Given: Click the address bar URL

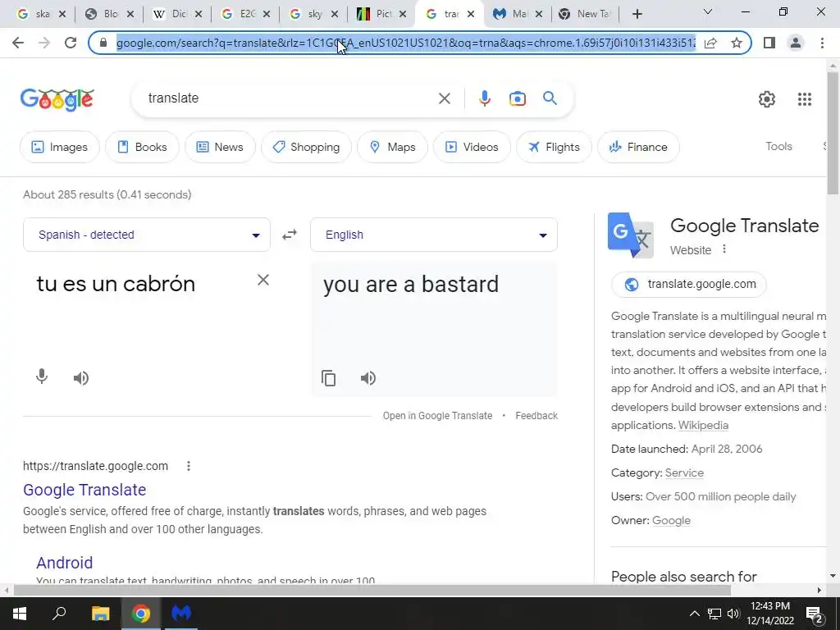Looking at the screenshot, I should pyautogui.click(x=405, y=43).
